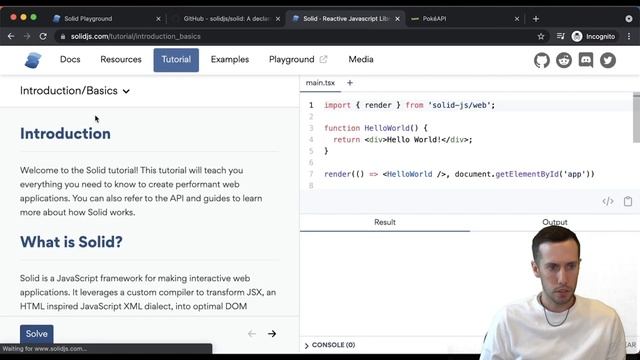Click the browser back button
The height and width of the screenshot is (360, 640).
pyautogui.click(x=11, y=36)
